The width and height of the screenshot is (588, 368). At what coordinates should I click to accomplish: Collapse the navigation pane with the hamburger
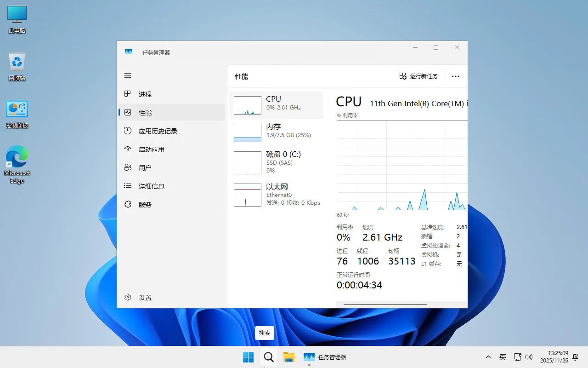(127, 75)
